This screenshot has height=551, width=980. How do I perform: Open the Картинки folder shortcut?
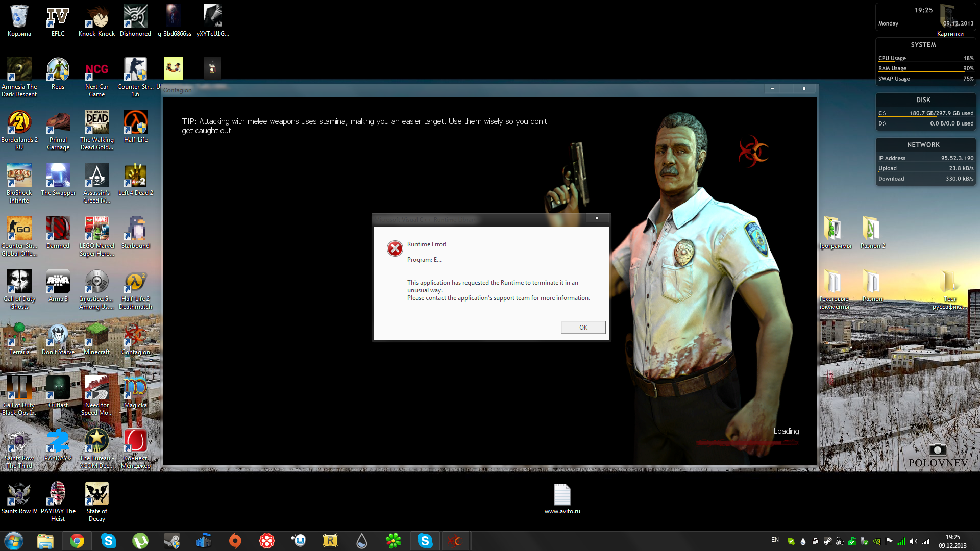click(x=950, y=20)
